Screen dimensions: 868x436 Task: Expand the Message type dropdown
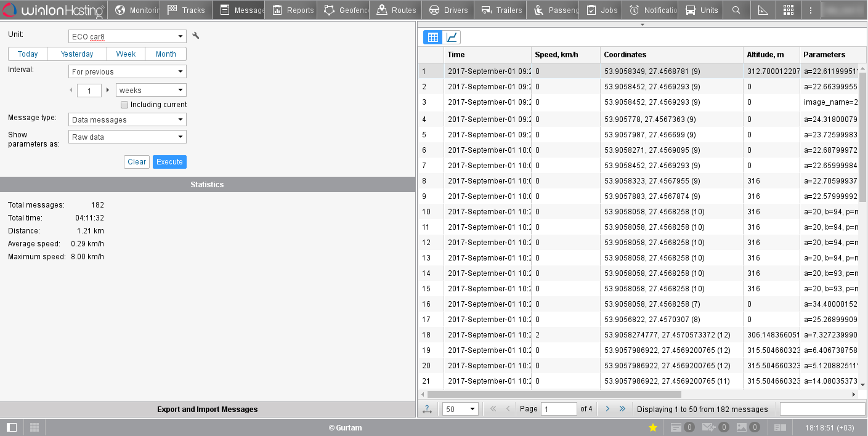127,120
